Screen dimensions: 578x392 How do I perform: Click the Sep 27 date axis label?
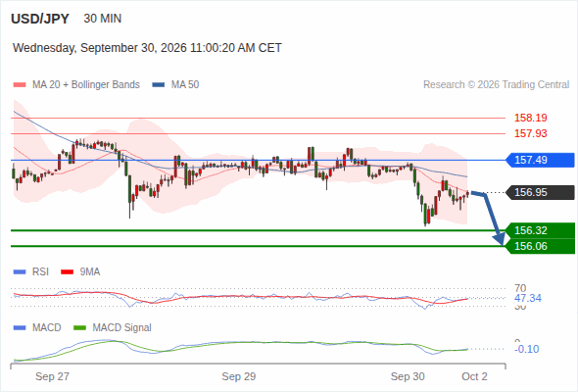[x=52, y=376]
